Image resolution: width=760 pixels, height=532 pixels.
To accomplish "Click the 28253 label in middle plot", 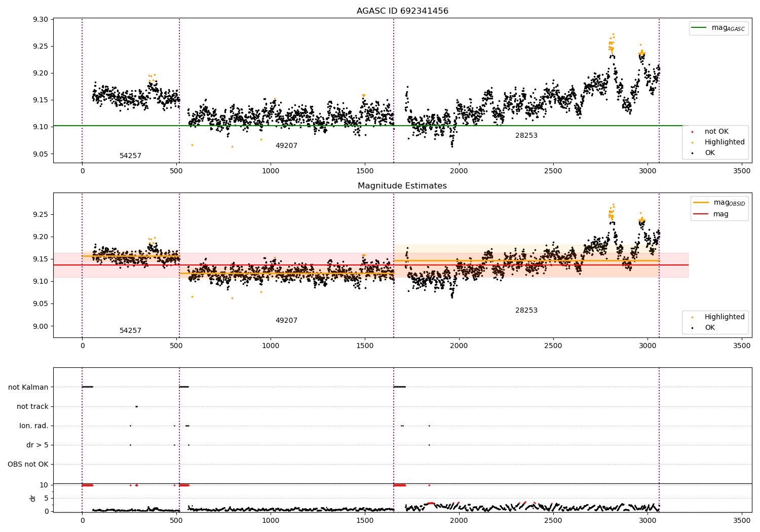I will [526, 311].
